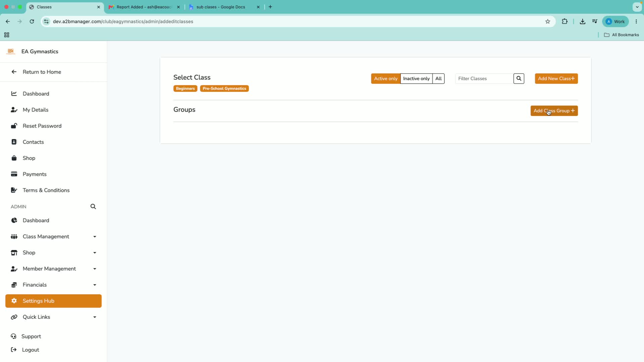
Task: Expand the Class Management submenu arrow
Action: coord(95,237)
